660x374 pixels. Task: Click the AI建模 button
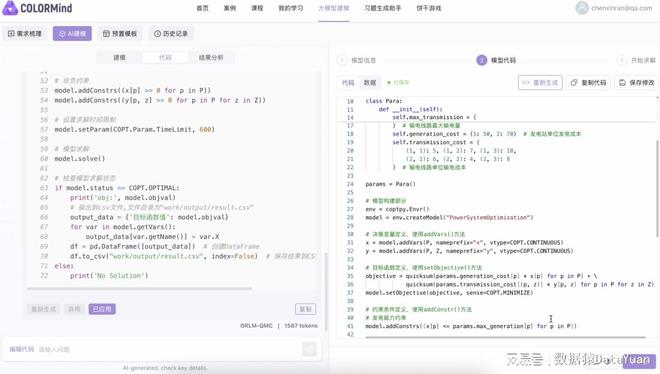pos(72,34)
